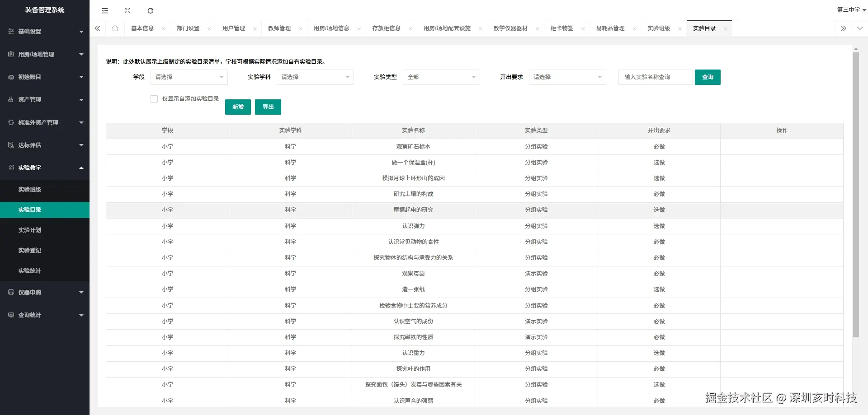Image resolution: width=868 pixels, height=415 pixels.
Task: Open the 实验学科 dropdown
Action: 315,77
